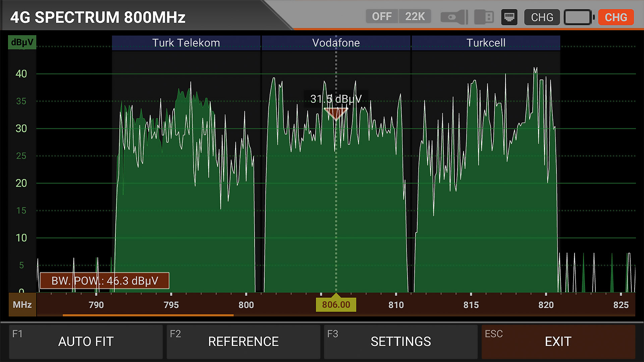Open F3 SETTINGS
644x362 pixels.
point(400,342)
